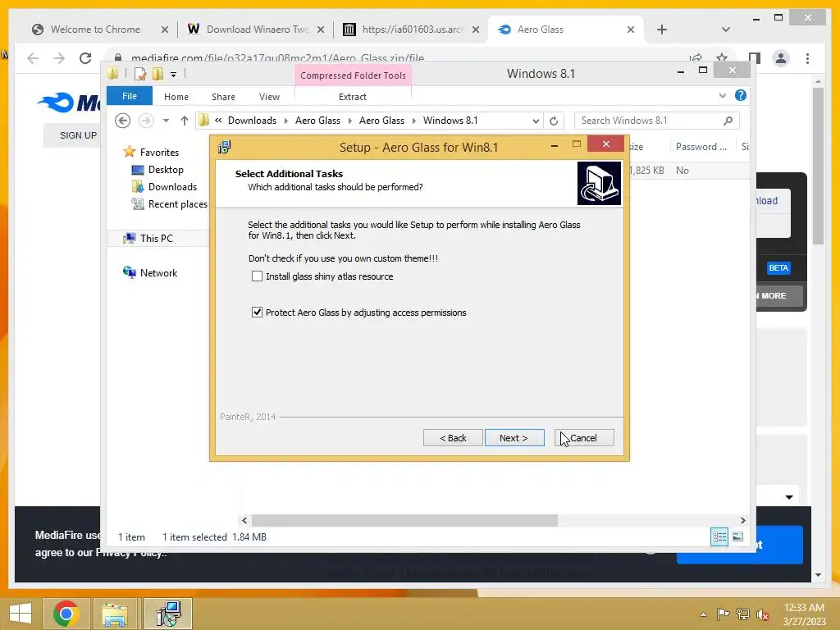
Task: Switch Explorer to large icons view
Action: point(737,536)
